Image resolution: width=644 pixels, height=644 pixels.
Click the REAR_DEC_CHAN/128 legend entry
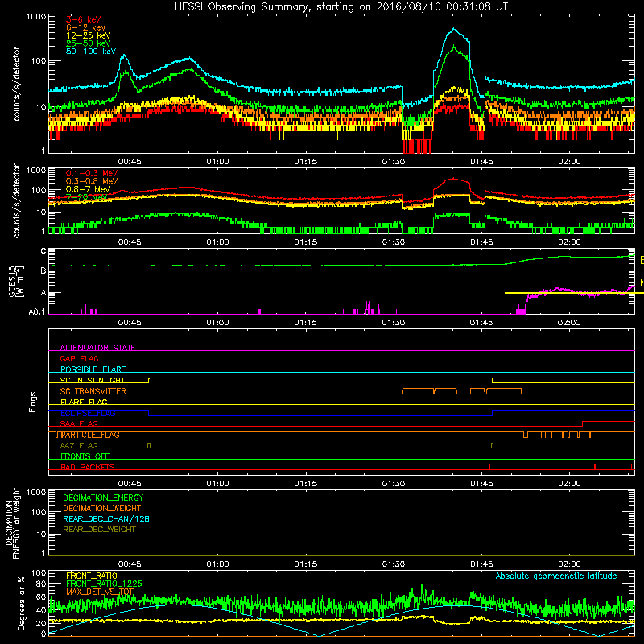(106, 518)
